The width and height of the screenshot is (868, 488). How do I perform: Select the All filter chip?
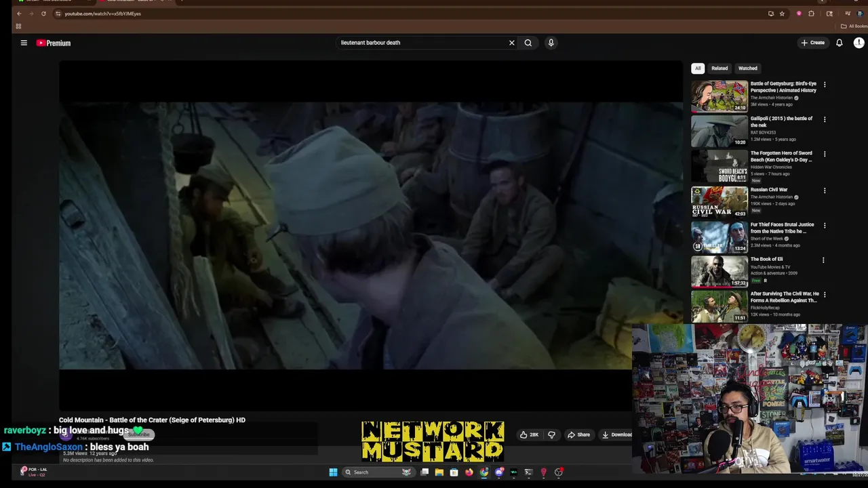click(x=698, y=68)
